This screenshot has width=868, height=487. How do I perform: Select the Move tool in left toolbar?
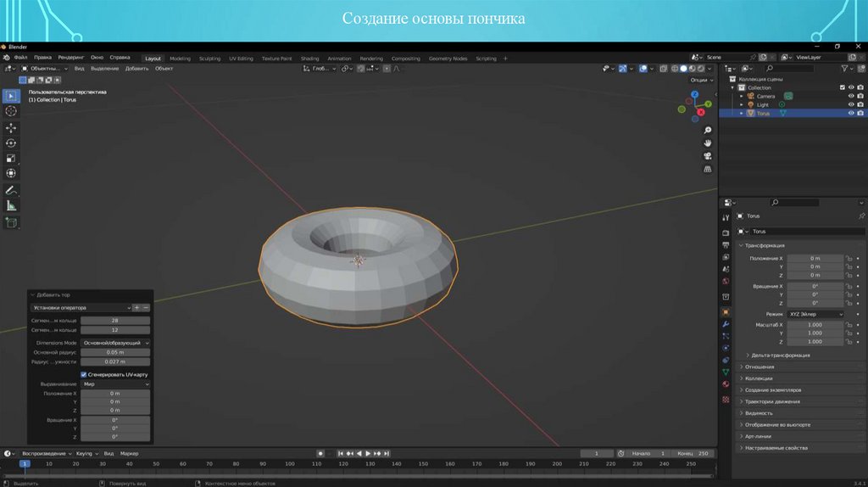point(11,127)
